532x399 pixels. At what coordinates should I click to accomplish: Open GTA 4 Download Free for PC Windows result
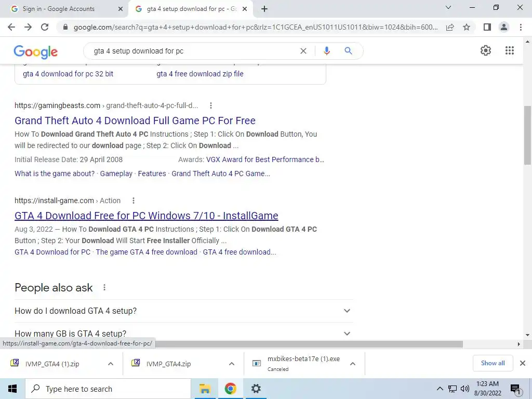pyautogui.click(x=146, y=216)
